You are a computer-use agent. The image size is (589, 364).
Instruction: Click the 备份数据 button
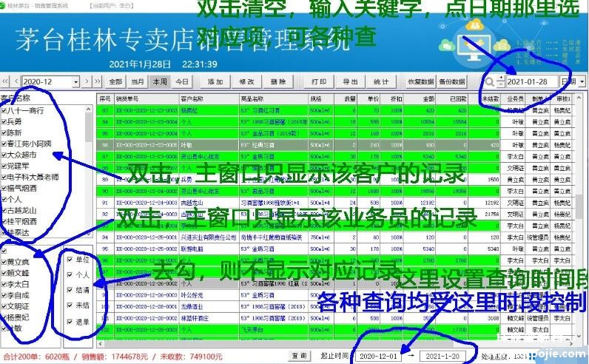pyautogui.click(x=452, y=81)
